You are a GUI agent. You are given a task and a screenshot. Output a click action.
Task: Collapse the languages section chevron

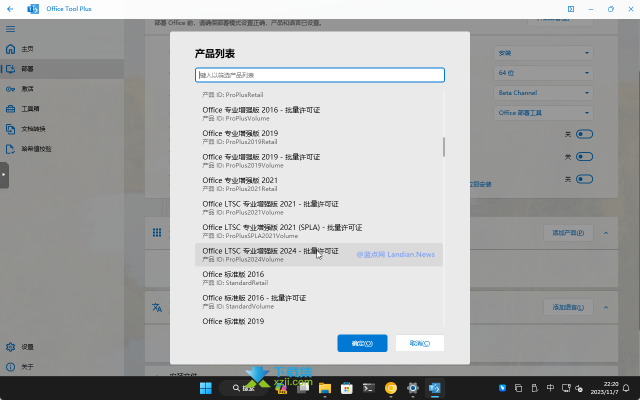[606, 307]
